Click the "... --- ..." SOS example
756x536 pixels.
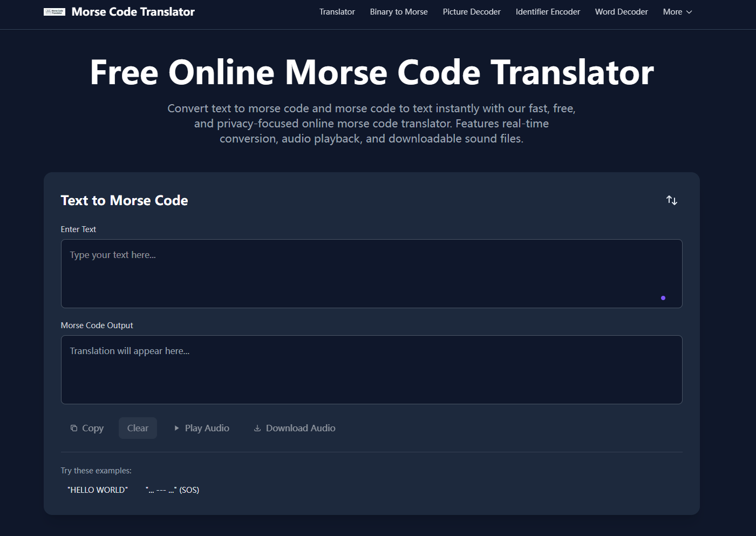coord(172,490)
